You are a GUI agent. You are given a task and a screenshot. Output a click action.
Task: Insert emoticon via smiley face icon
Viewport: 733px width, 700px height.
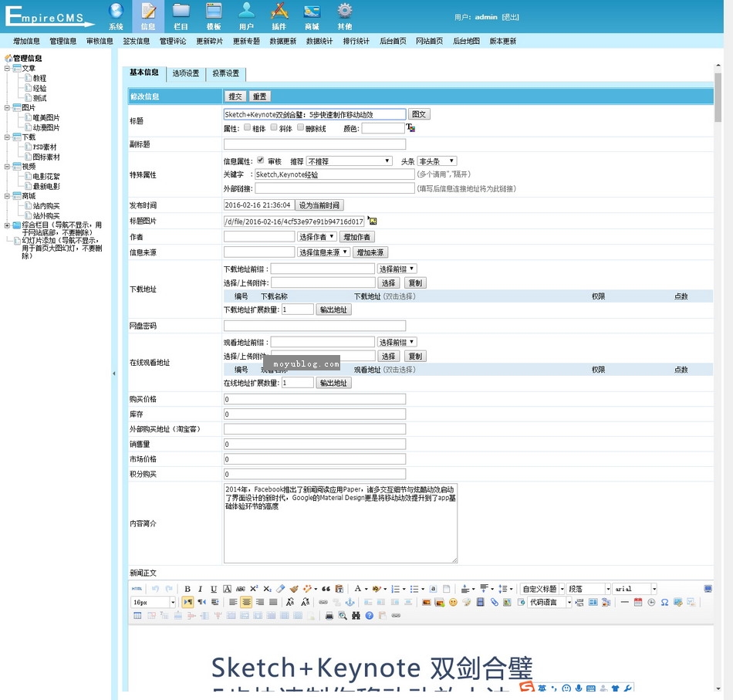pyautogui.click(x=452, y=602)
